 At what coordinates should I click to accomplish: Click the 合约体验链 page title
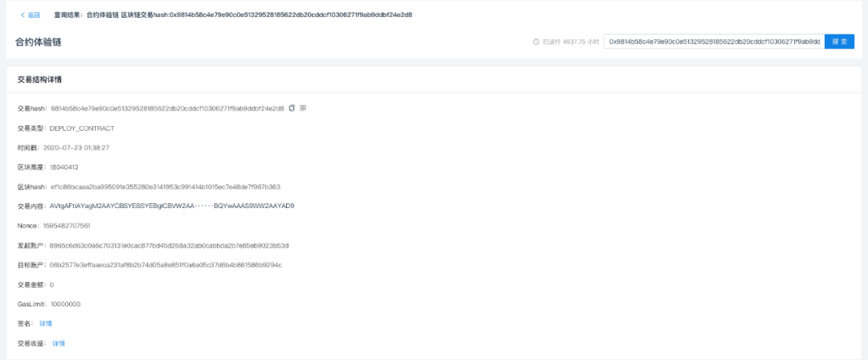(38, 42)
